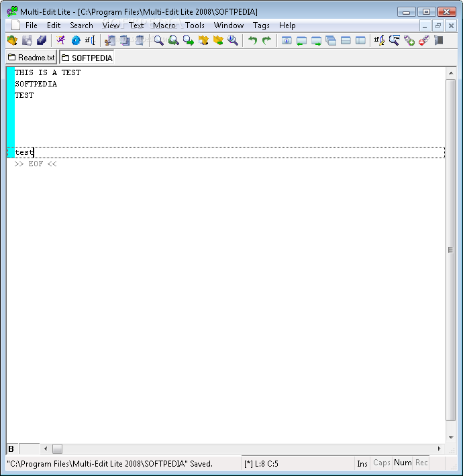Click the '>> EOF <<' marker line
The height and width of the screenshot is (476, 463).
point(36,164)
